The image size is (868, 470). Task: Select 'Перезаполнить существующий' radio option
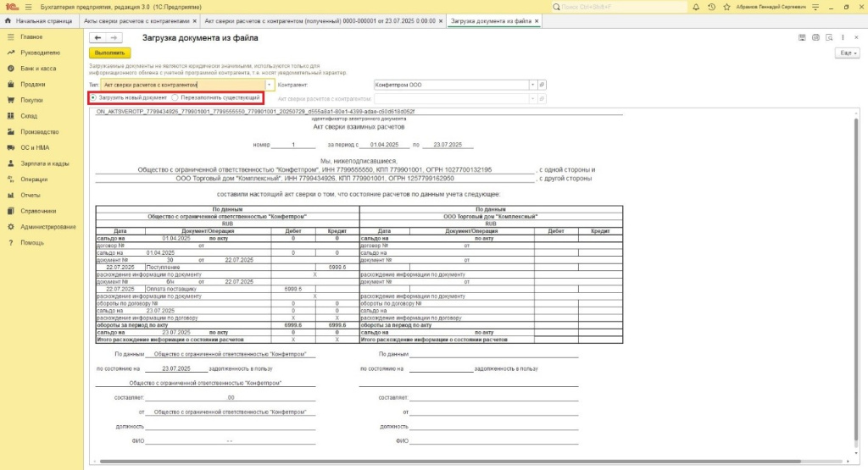click(175, 98)
